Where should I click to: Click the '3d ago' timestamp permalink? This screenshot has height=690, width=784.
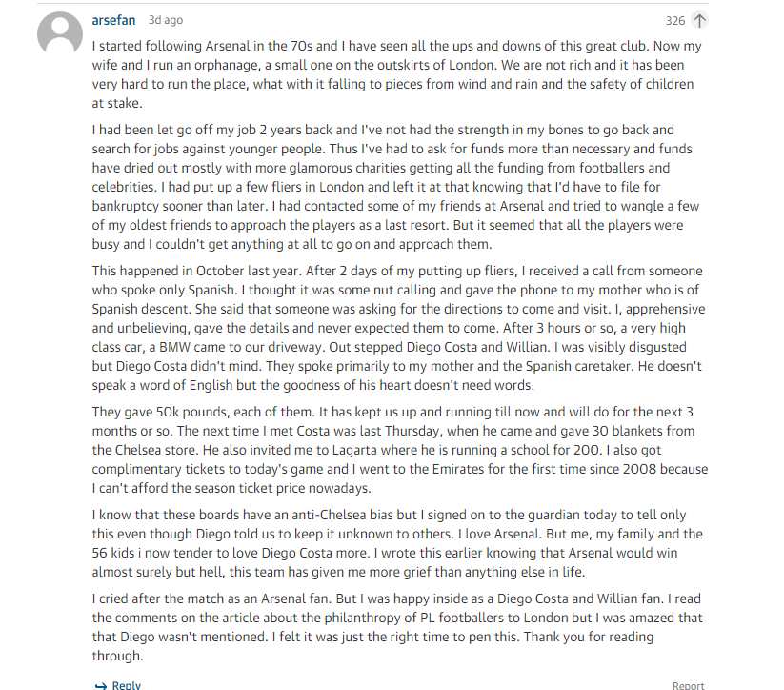pos(166,20)
